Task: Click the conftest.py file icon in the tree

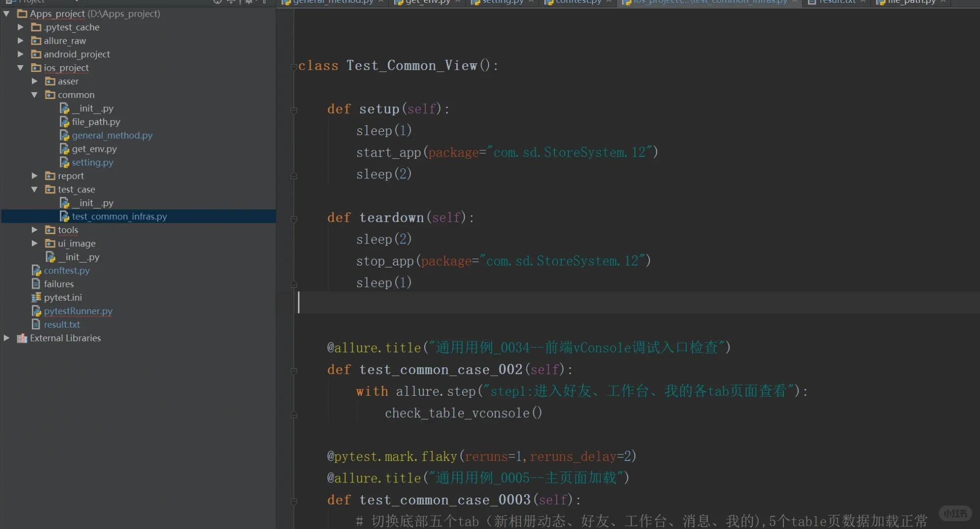Action: [36, 270]
